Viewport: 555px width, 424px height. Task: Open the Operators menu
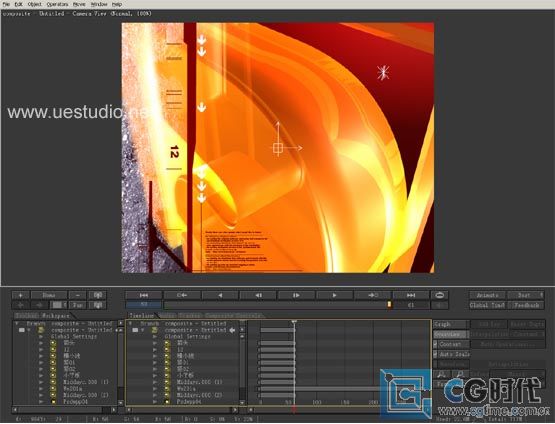(x=57, y=4)
